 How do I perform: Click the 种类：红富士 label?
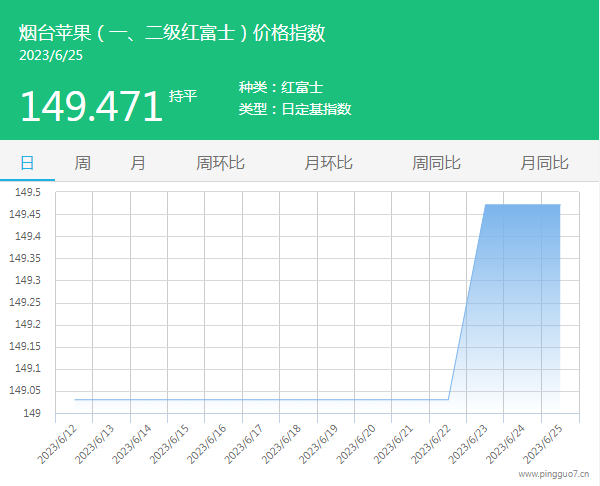point(280,88)
